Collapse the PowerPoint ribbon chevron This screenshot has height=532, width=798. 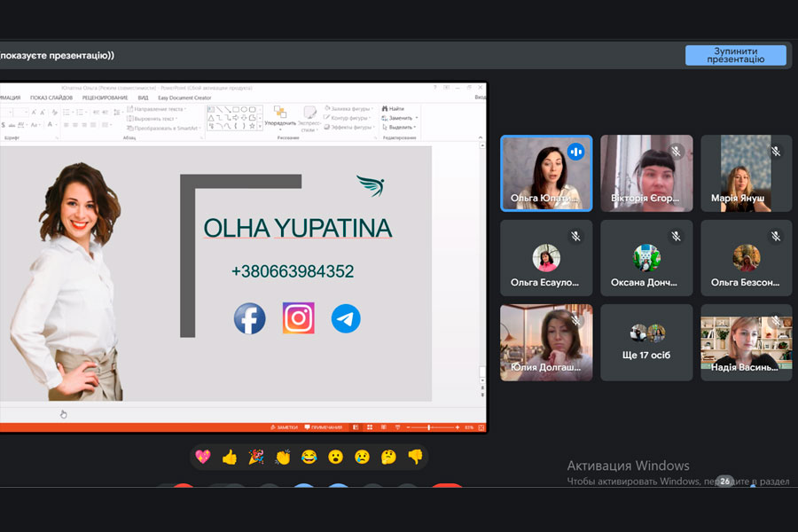[x=480, y=137]
